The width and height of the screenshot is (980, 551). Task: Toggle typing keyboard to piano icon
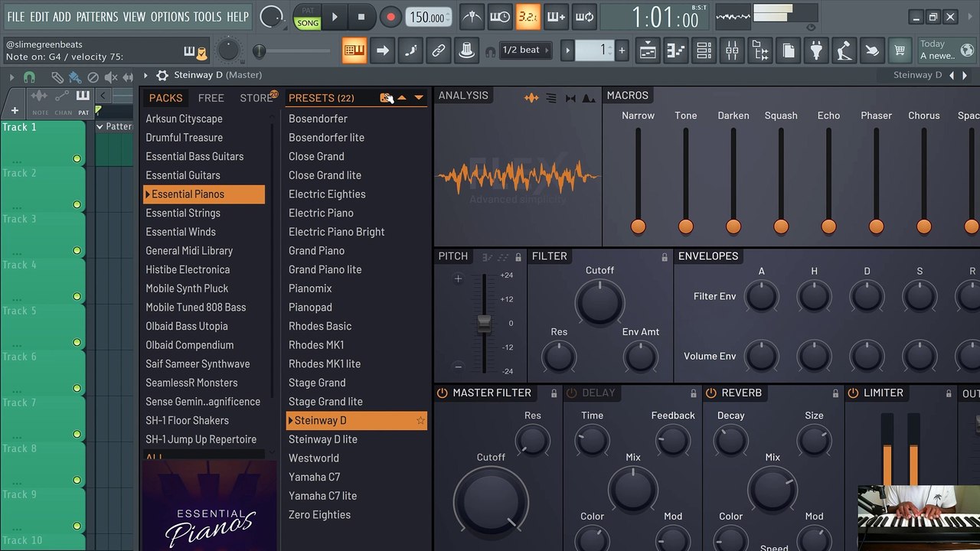point(354,51)
